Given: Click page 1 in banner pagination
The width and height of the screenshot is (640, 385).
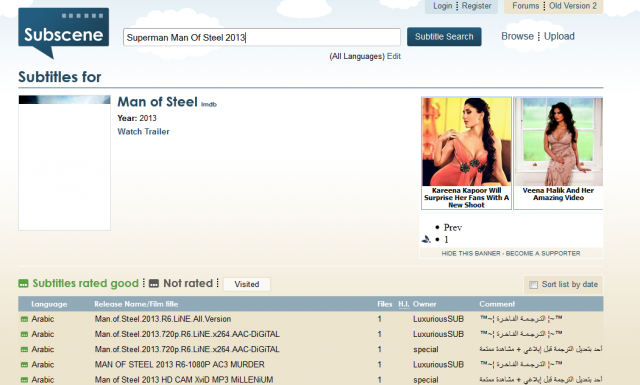Looking at the screenshot, I should pyautogui.click(x=446, y=240).
